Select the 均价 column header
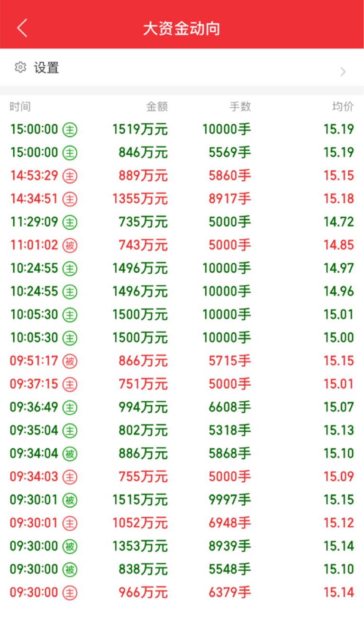Image resolution: width=364 pixels, height=641 pixels. (343, 107)
